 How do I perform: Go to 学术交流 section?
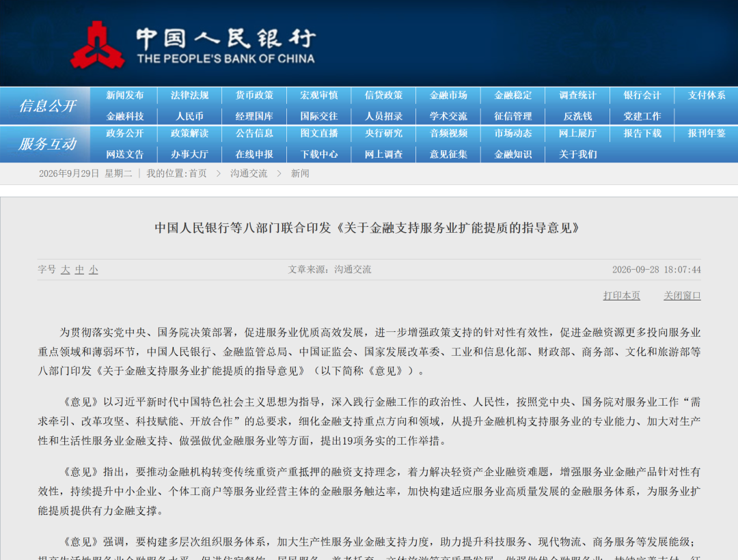448,116
